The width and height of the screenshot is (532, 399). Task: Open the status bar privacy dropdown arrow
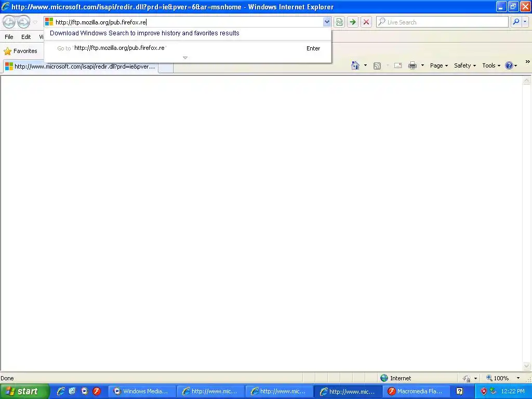click(476, 378)
